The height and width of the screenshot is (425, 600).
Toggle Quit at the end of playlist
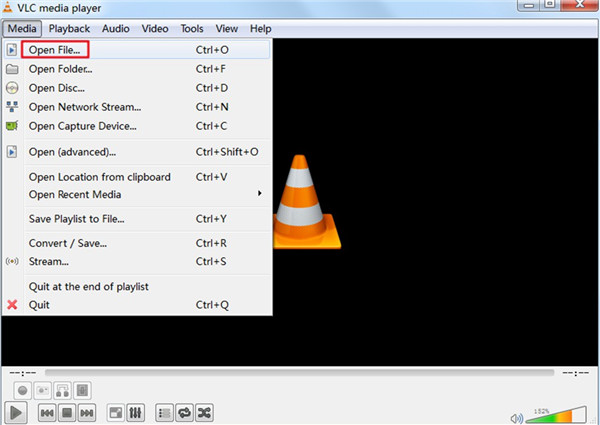pyautogui.click(x=137, y=287)
